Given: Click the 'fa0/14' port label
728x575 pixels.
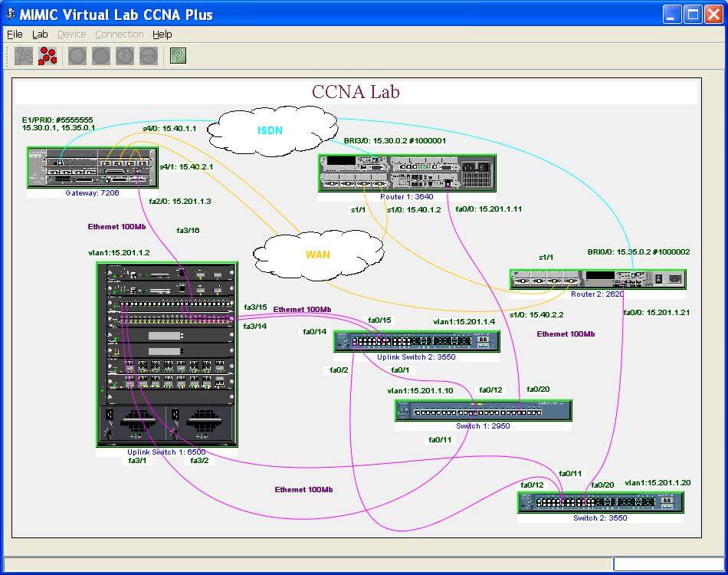Looking at the screenshot, I should click(x=315, y=331).
